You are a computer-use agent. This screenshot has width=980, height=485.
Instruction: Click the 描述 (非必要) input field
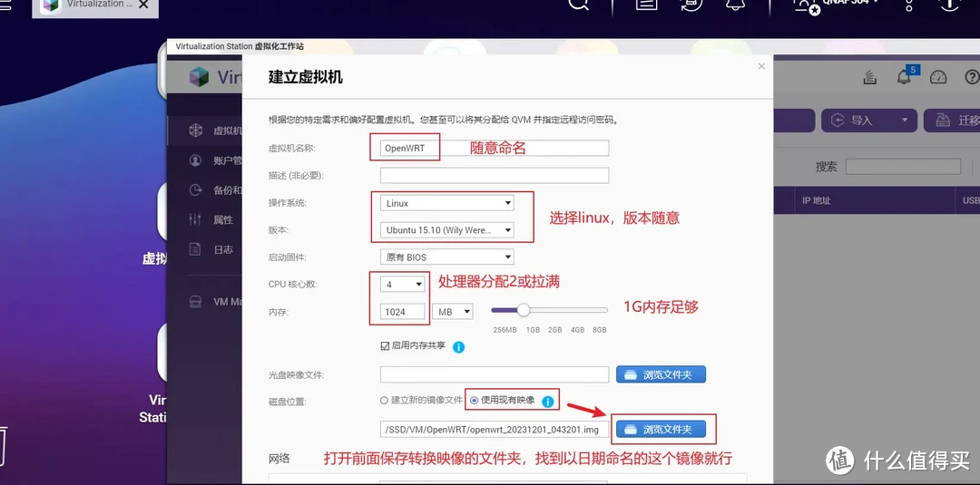(495, 175)
